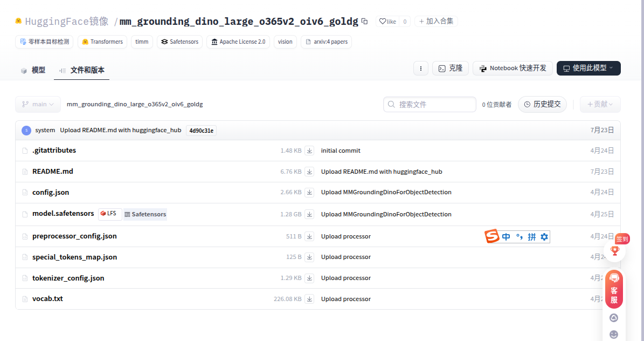The image size is (644, 341).
Task: Click file icon beside .gitattributes
Action: [25, 151]
